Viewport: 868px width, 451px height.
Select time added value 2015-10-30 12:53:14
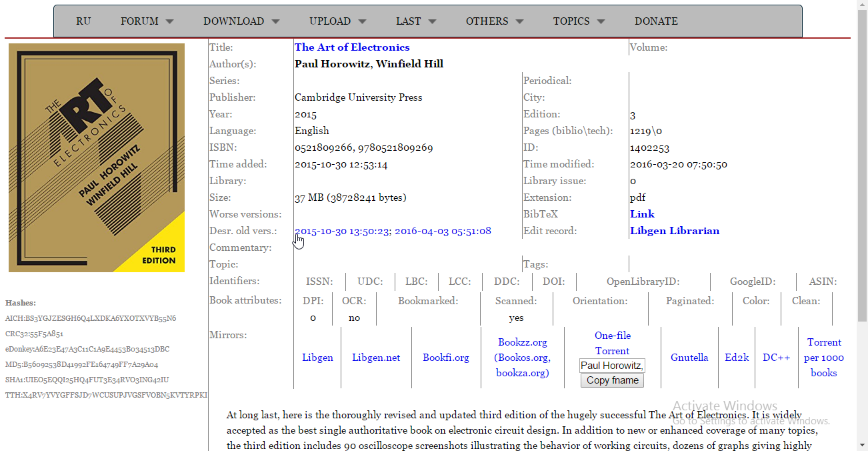341,164
